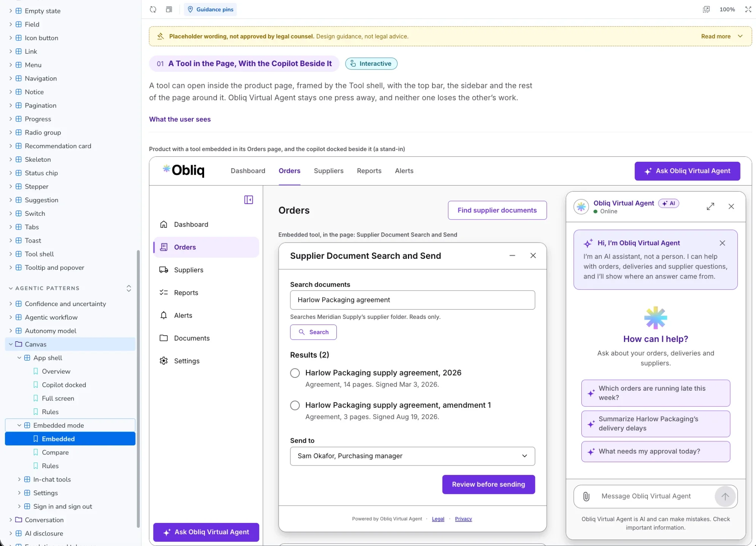Go to Dashboard top nav tab
The height and width of the screenshot is (546, 756).
[x=248, y=171]
